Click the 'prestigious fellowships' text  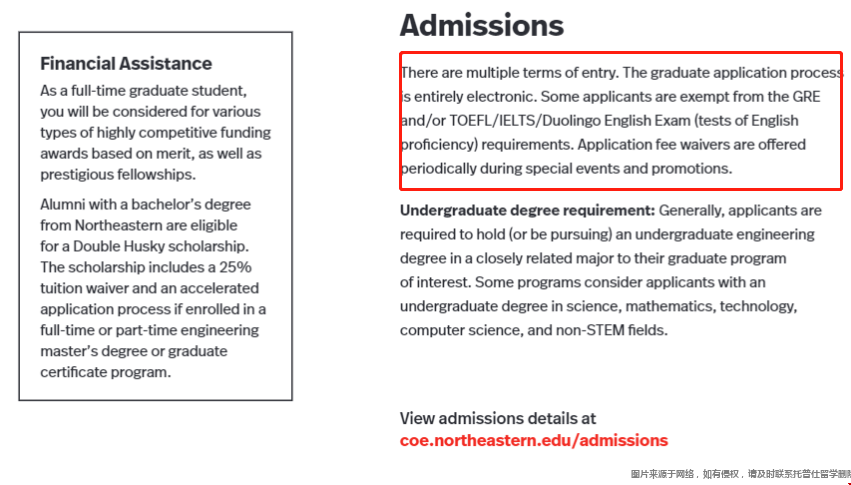117,174
